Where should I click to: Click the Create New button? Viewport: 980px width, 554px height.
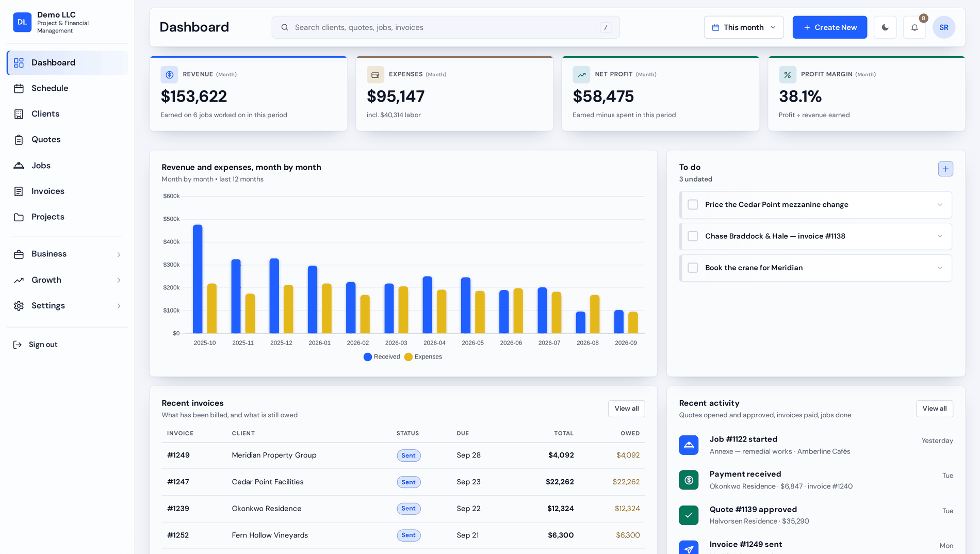tap(829, 27)
